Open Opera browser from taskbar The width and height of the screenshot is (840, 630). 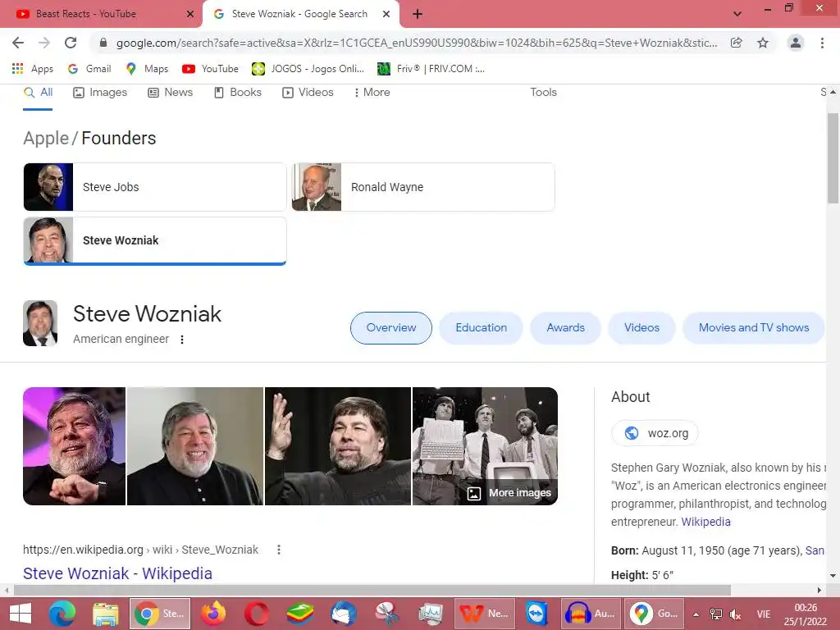[257, 614]
